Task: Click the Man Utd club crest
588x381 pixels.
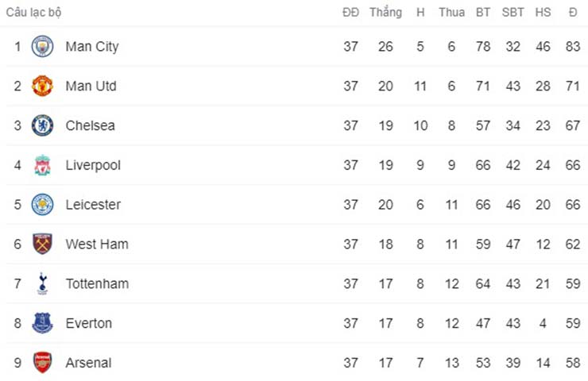Action: pos(42,86)
